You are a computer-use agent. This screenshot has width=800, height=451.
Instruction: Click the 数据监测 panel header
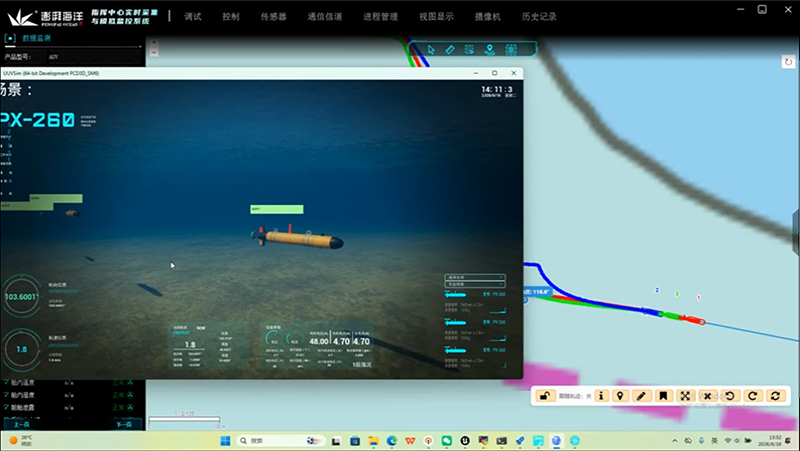pos(36,38)
